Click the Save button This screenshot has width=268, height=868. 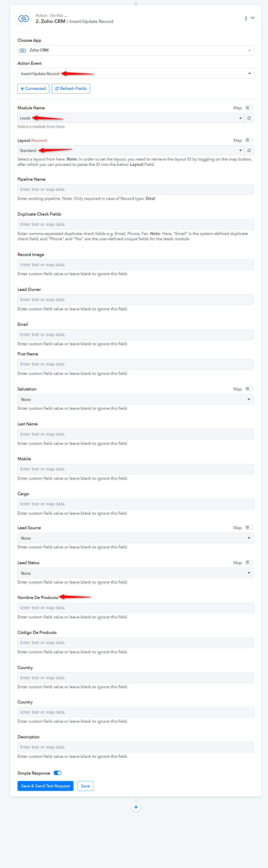pos(85,786)
